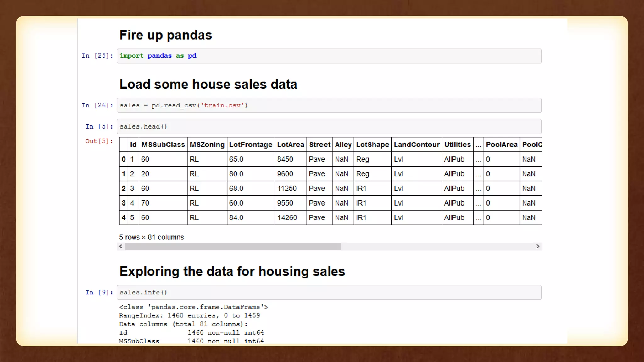Click the row index 2 in the table
644x362 pixels.
(124, 188)
